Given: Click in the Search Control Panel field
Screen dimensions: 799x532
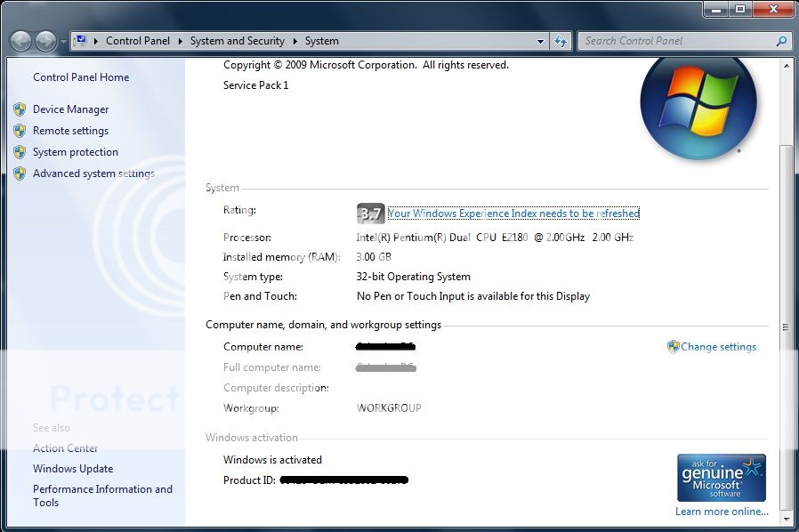Looking at the screenshot, I should click(676, 41).
